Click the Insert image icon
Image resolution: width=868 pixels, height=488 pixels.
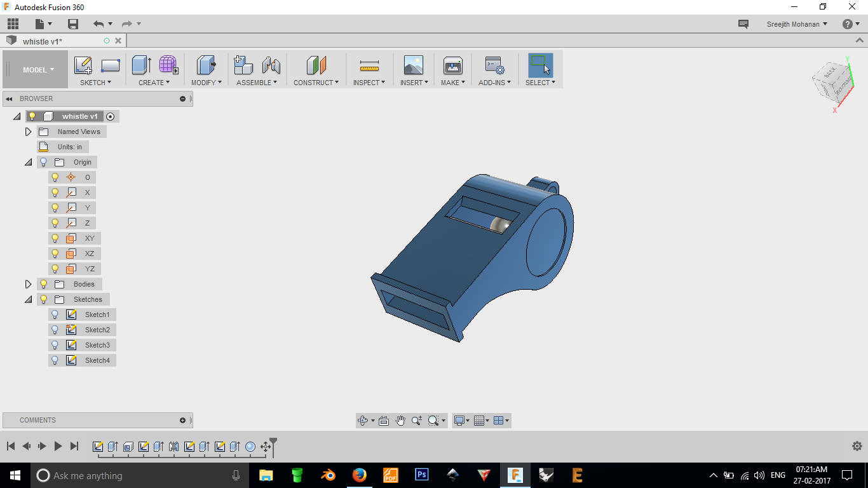(413, 65)
